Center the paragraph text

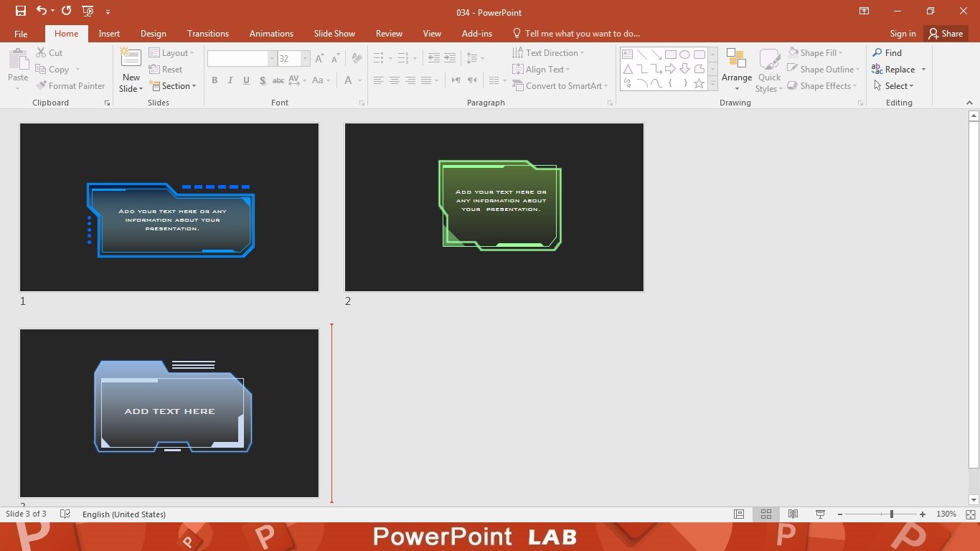395,80
